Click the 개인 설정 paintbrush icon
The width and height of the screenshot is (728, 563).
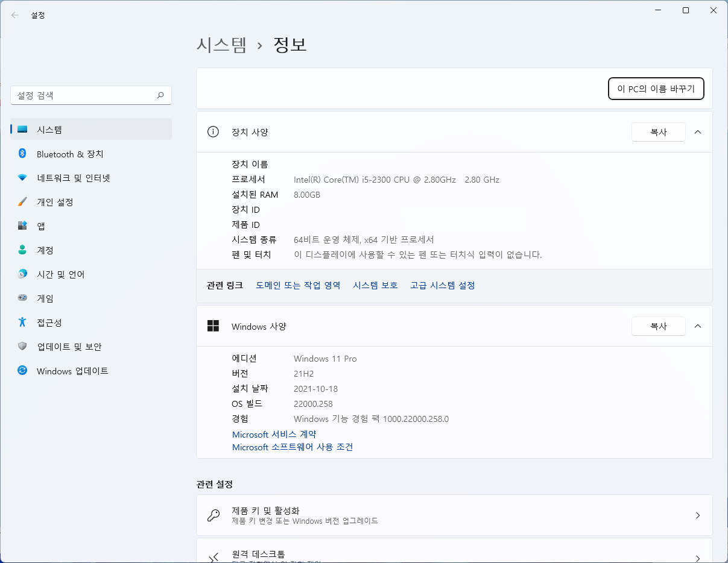point(22,202)
